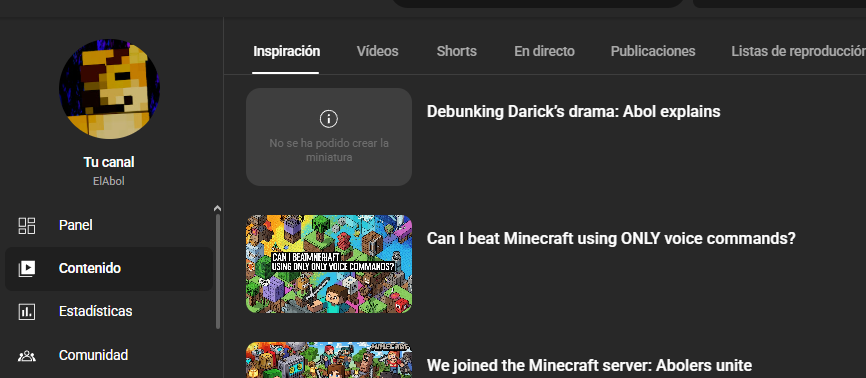Open We joined the Minecraft server title
This screenshot has width=866, height=378.
pyautogui.click(x=589, y=365)
